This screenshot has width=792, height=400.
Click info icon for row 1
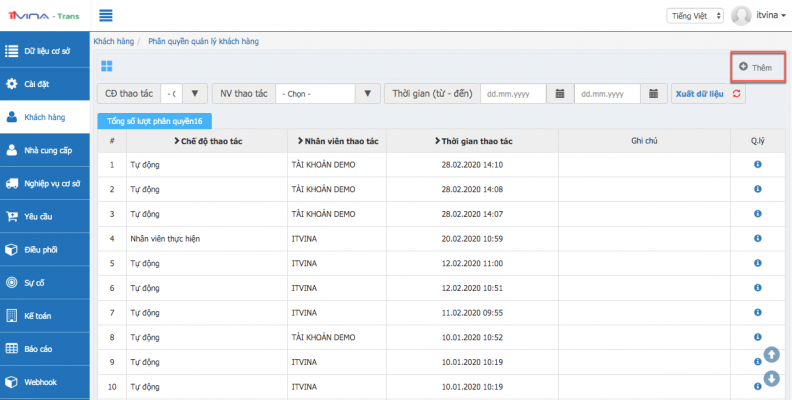click(757, 164)
